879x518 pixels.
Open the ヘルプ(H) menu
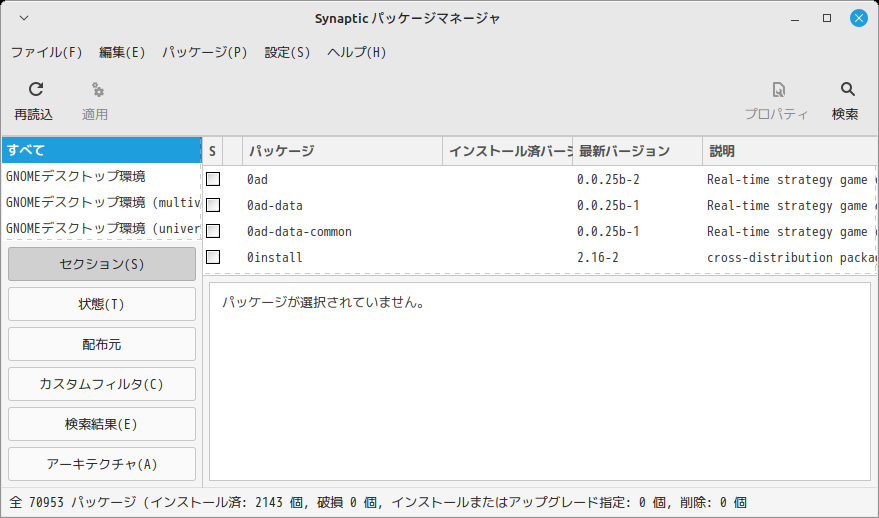coord(357,52)
